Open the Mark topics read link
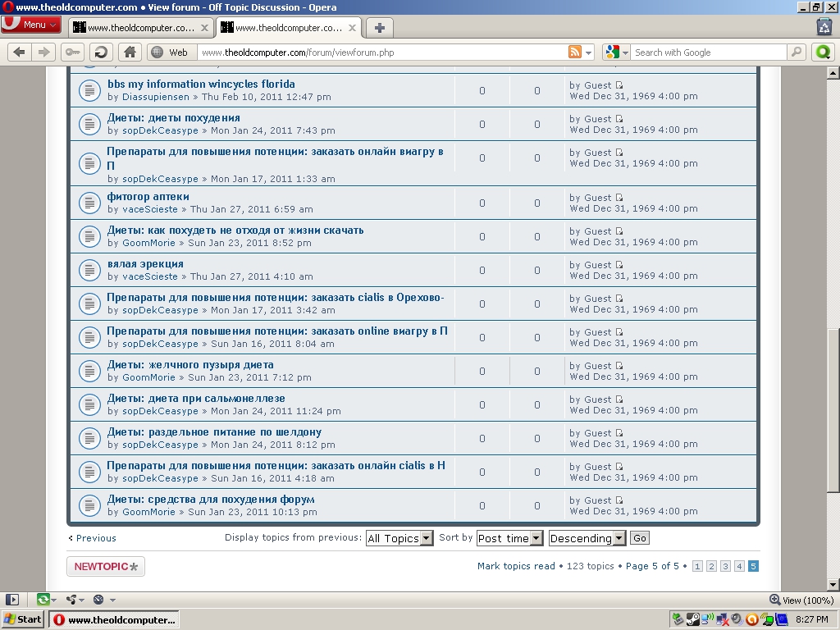The height and width of the screenshot is (630, 840). click(x=516, y=566)
